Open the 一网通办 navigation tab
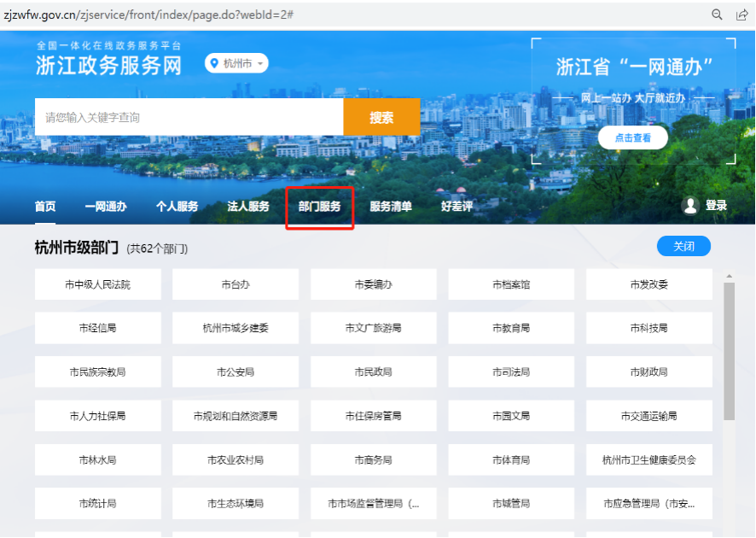Viewport: 756px width, 538px height. pyautogui.click(x=106, y=207)
